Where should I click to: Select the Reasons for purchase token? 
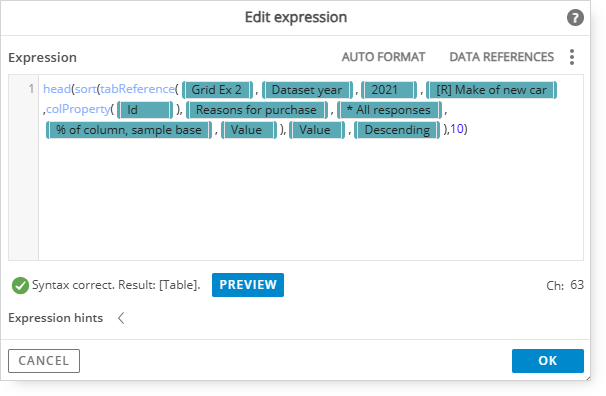click(257, 110)
